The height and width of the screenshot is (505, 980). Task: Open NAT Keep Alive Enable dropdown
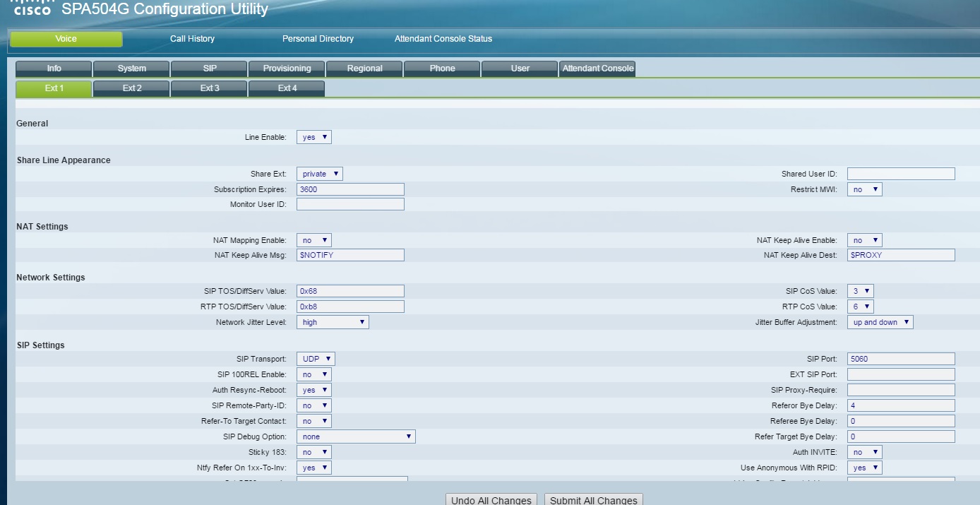point(865,240)
